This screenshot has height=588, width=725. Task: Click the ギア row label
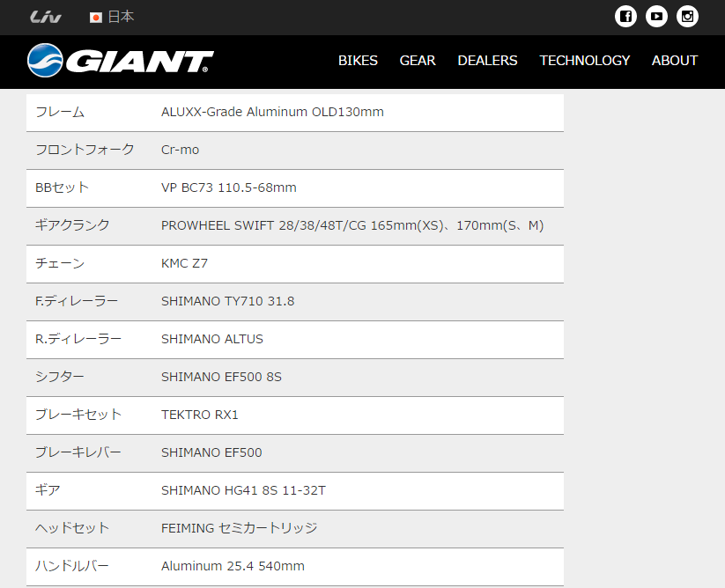click(x=48, y=490)
